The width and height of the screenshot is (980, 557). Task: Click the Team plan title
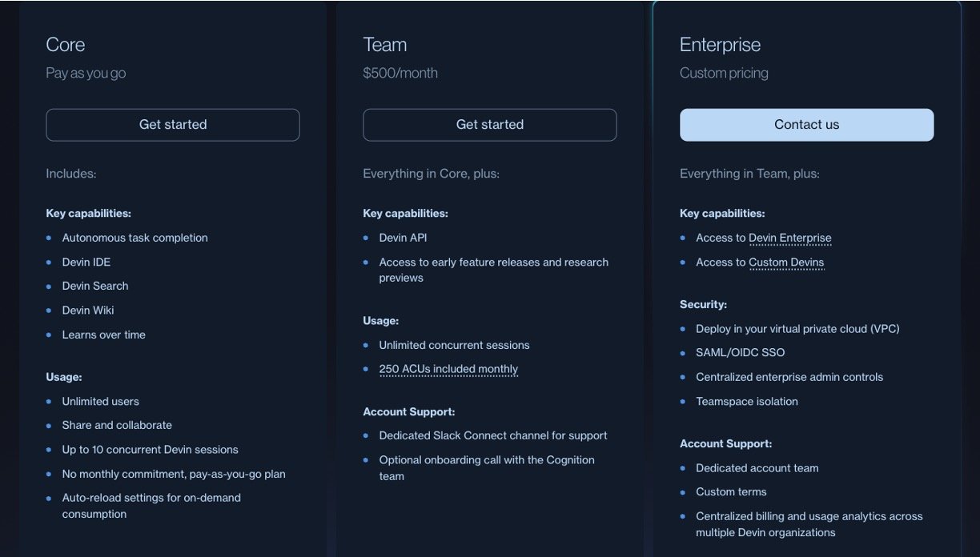pos(384,45)
